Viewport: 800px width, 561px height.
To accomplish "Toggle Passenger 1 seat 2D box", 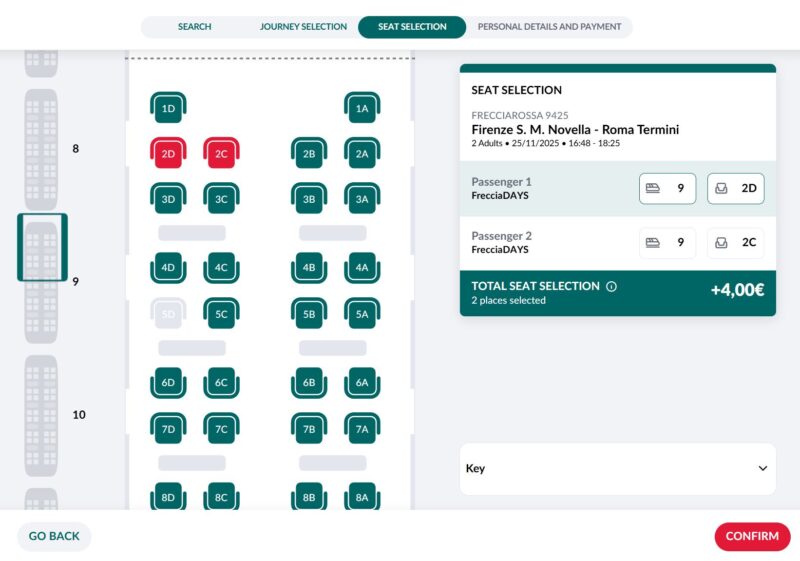I will 735,188.
